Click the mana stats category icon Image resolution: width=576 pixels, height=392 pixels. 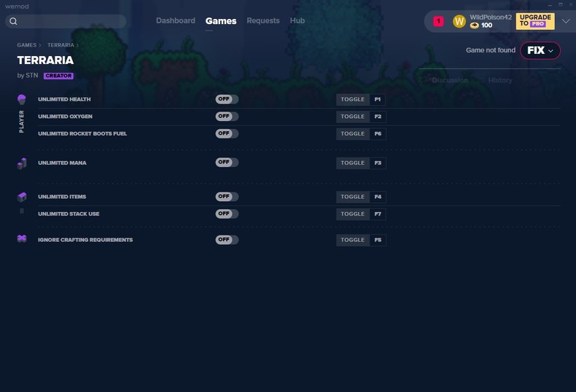(22, 163)
